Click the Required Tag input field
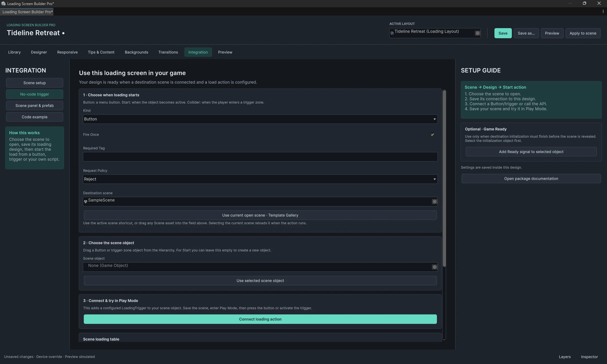This screenshot has width=607, height=364. (260, 157)
